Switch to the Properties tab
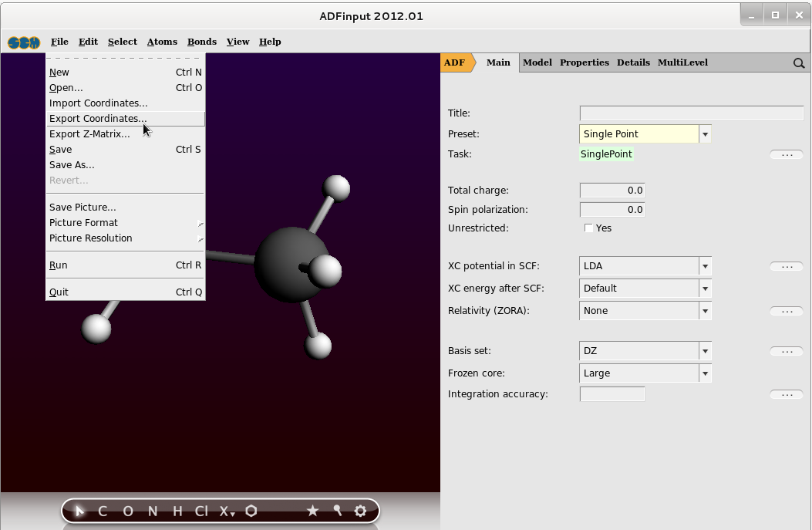This screenshot has height=530, width=812. (584, 62)
